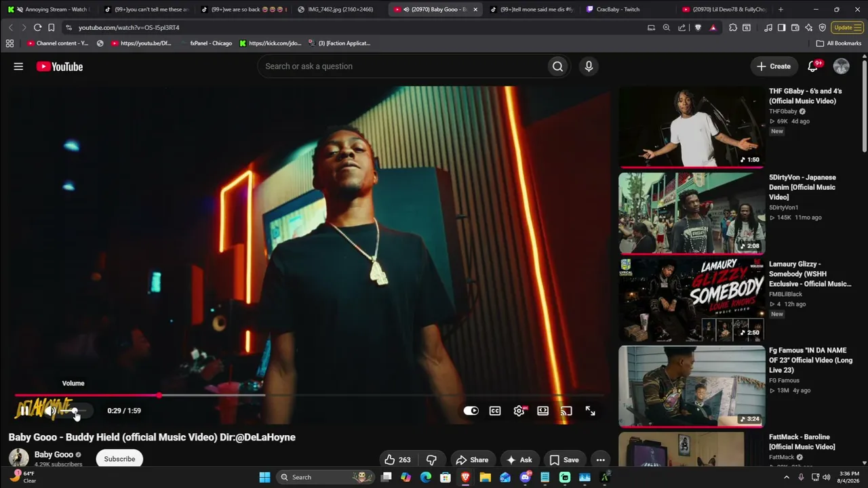Open a new browser tab with plus button
868x488 pixels.
pyautogui.click(x=781, y=9)
